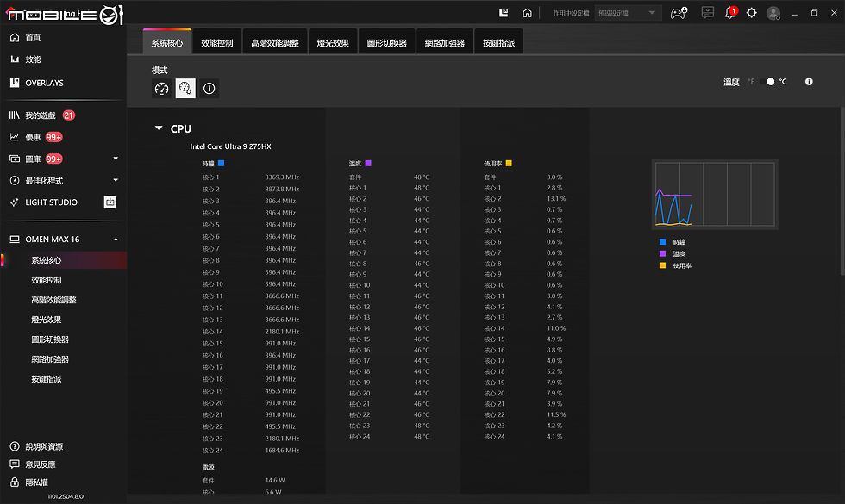Click the blue 時鐘 swatch in the graph legend

[662, 242]
